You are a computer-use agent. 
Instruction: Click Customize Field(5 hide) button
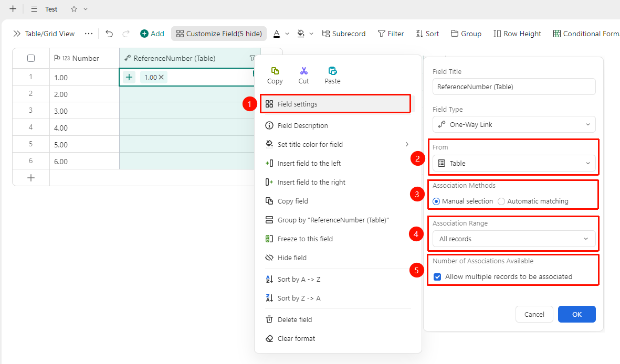tap(219, 34)
